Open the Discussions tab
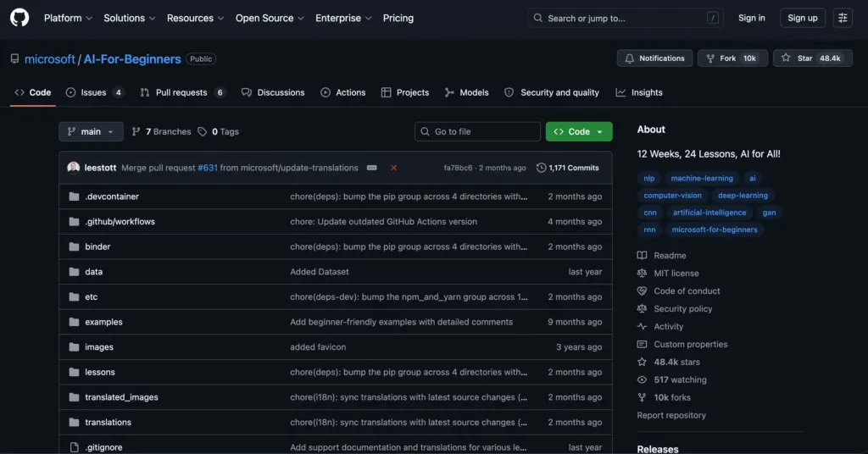The image size is (868, 454). [x=273, y=92]
